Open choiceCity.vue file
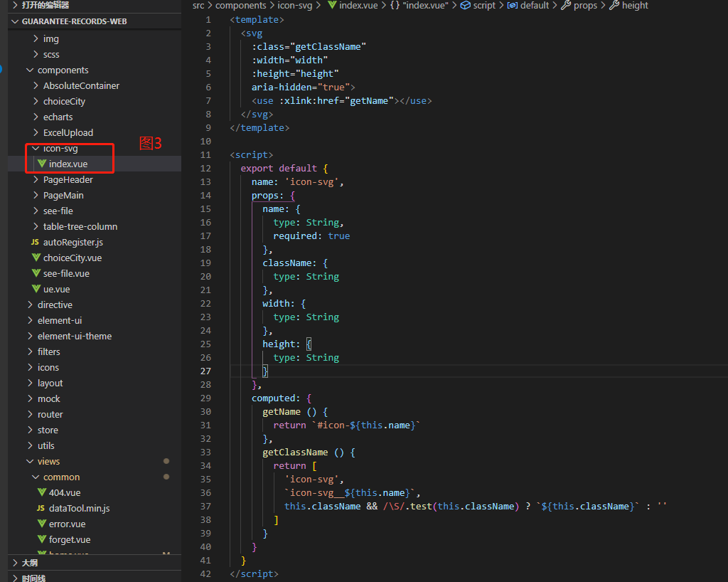Image resolution: width=728 pixels, height=582 pixels. point(73,258)
